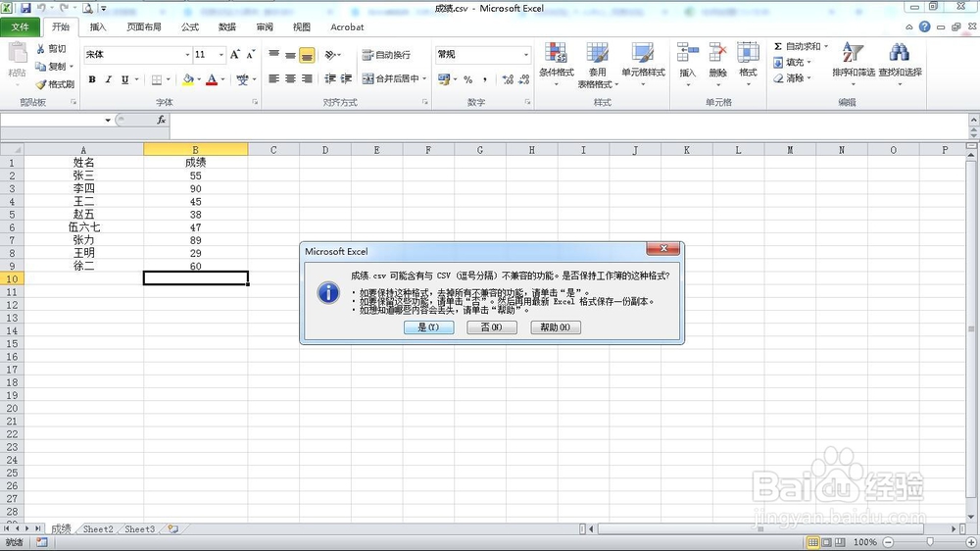This screenshot has width=980, height=551.
Task: Switch to the 公式 ribbon tab
Action: click(x=190, y=26)
